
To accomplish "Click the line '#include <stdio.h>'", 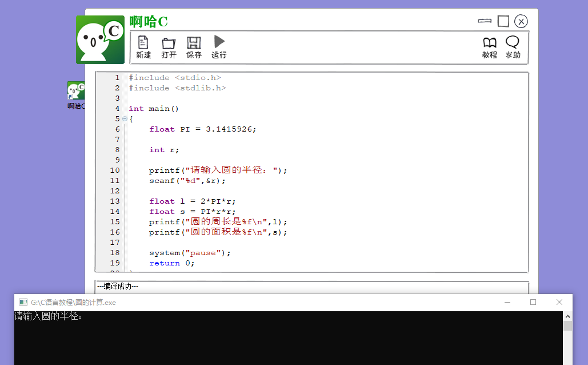I will pyautogui.click(x=175, y=78).
